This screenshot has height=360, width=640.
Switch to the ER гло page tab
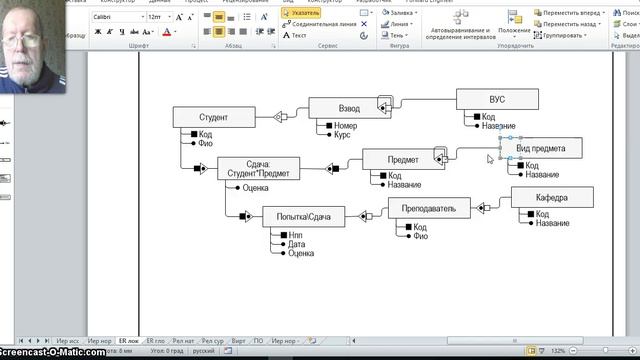click(156, 341)
